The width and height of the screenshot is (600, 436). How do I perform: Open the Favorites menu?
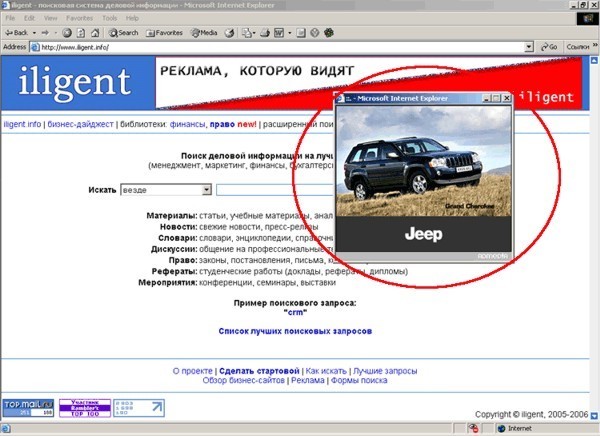tap(80, 18)
